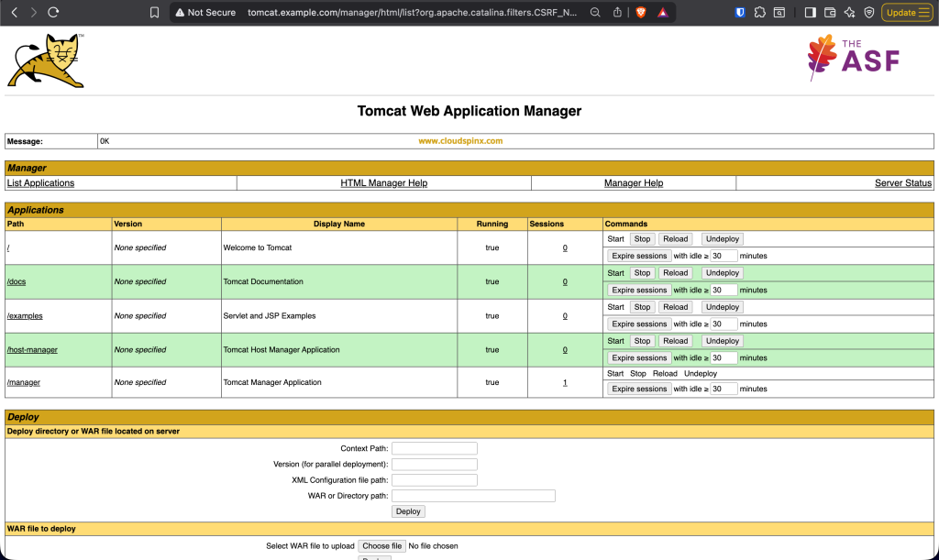Click the Context Path input field
Viewport: 939px width, 560px height.
pyautogui.click(x=435, y=448)
